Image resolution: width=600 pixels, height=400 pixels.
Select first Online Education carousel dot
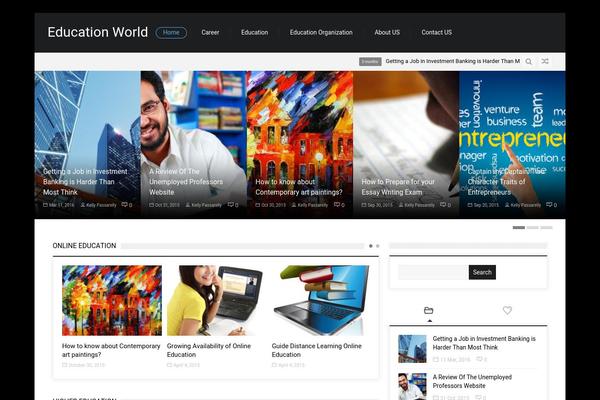click(370, 246)
